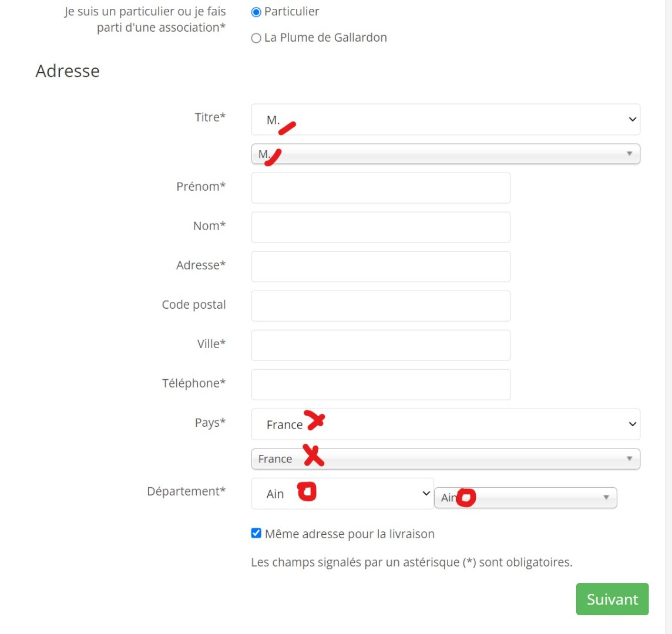Click the Ville input box
672x634 pixels.
[x=381, y=345]
